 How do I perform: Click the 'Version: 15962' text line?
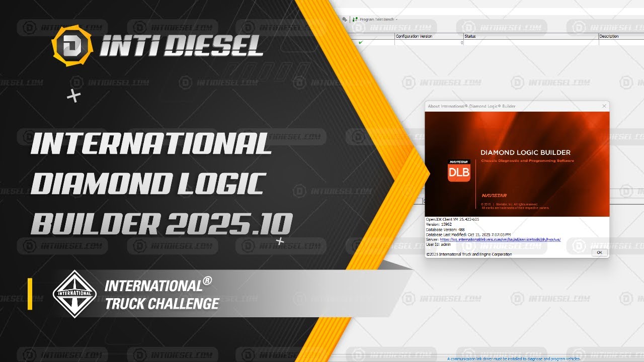tap(439, 224)
